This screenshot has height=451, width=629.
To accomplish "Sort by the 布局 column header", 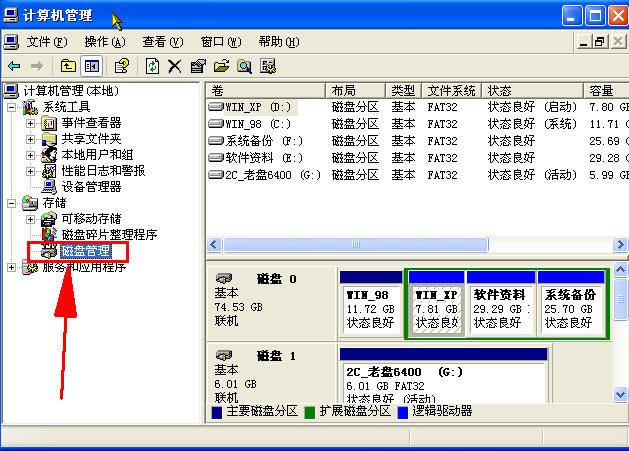I will coord(355,91).
